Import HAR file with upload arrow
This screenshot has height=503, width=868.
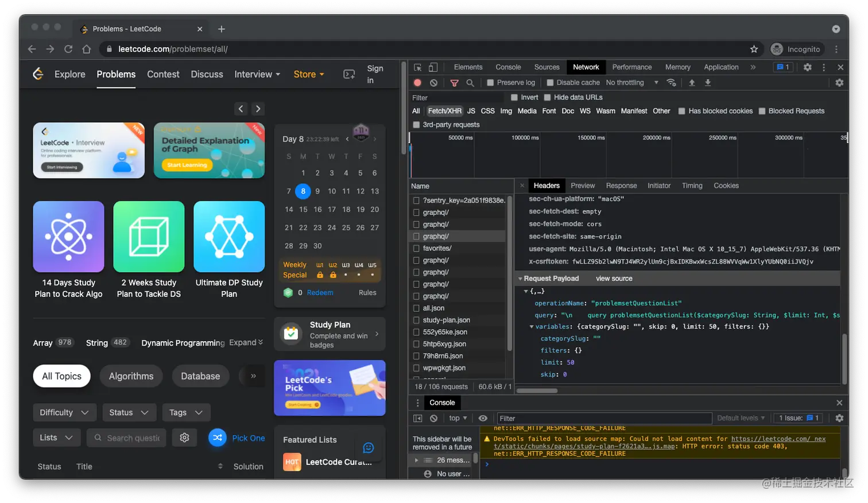coord(692,83)
